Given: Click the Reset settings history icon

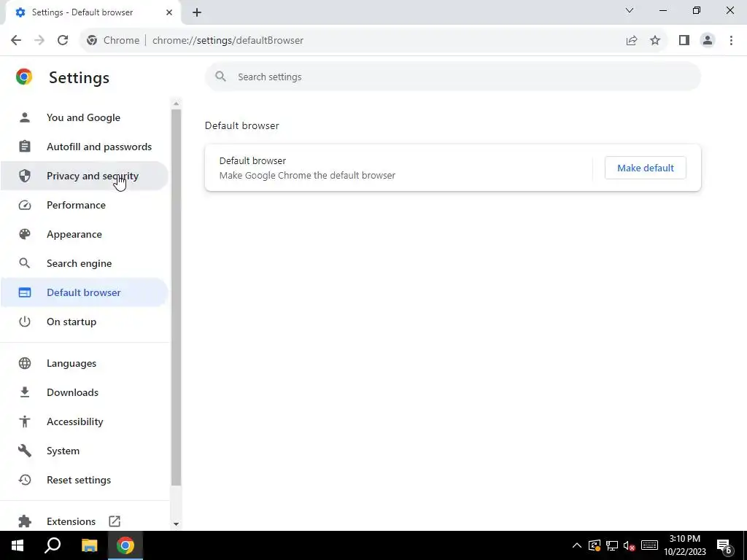Looking at the screenshot, I should [x=25, y=480].
